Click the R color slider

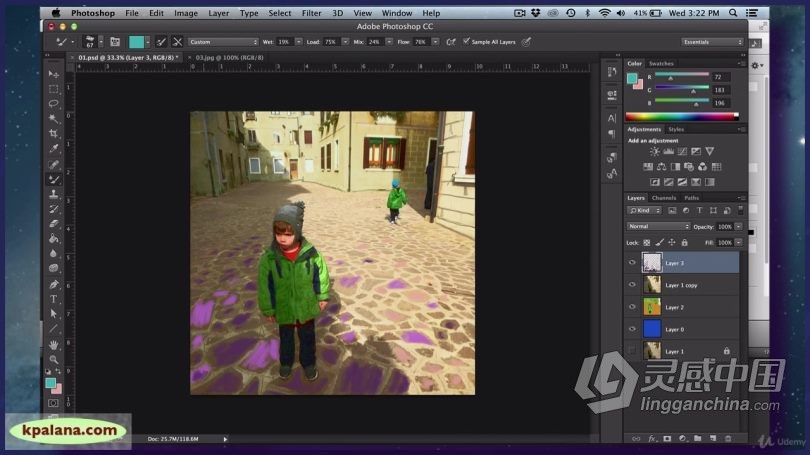point(682,76)
